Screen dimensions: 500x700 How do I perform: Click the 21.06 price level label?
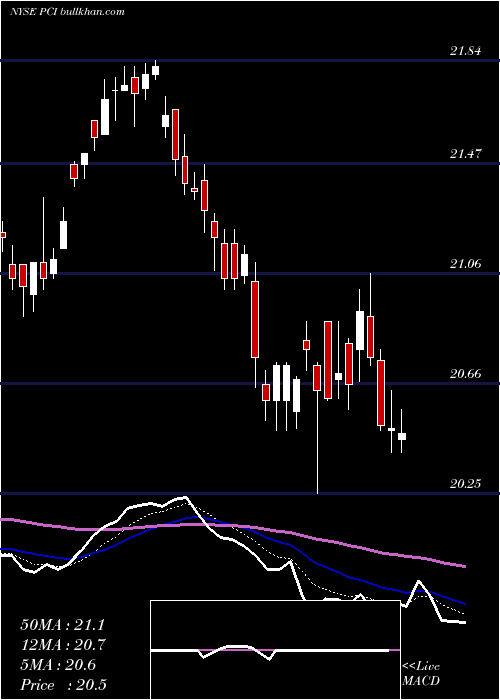pos(466,264)
